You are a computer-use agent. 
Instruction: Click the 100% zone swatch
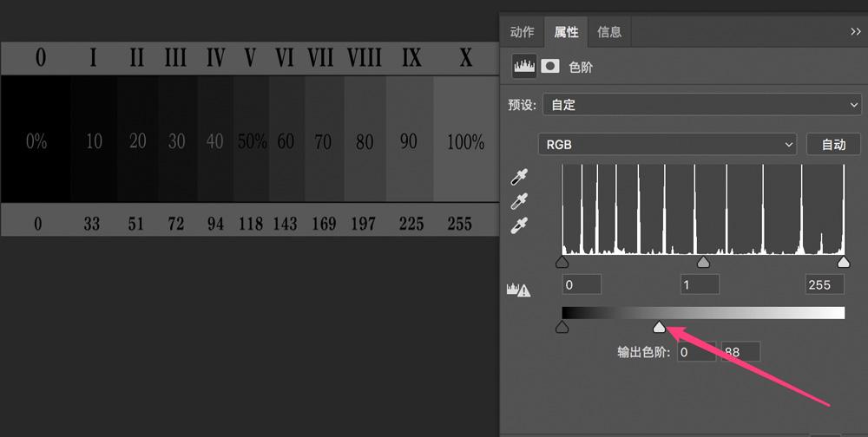click(466, 139)
